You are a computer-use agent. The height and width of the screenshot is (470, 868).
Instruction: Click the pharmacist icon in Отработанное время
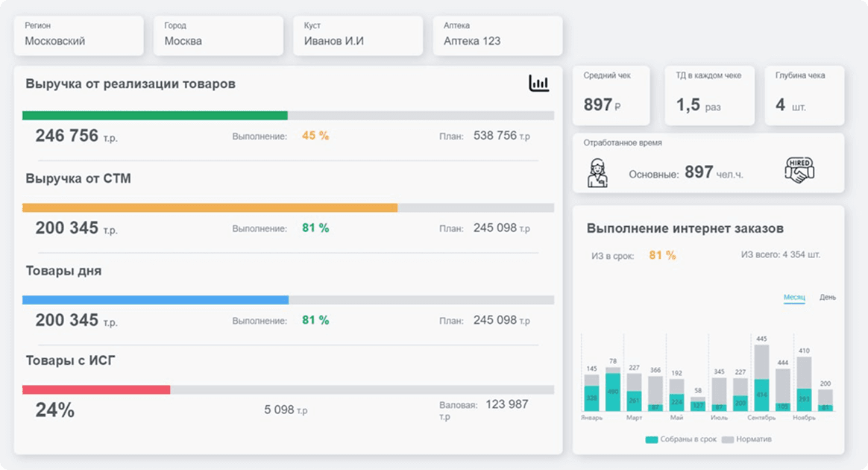pos(597,173)
